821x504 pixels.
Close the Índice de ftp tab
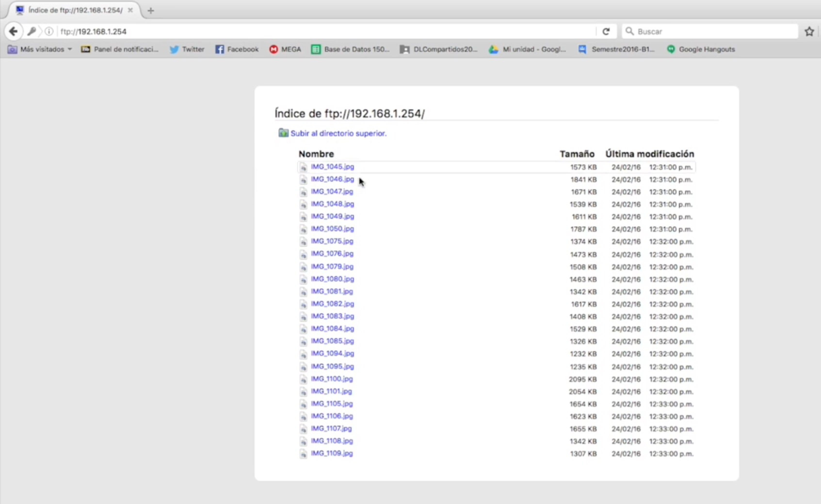[130, 10]
